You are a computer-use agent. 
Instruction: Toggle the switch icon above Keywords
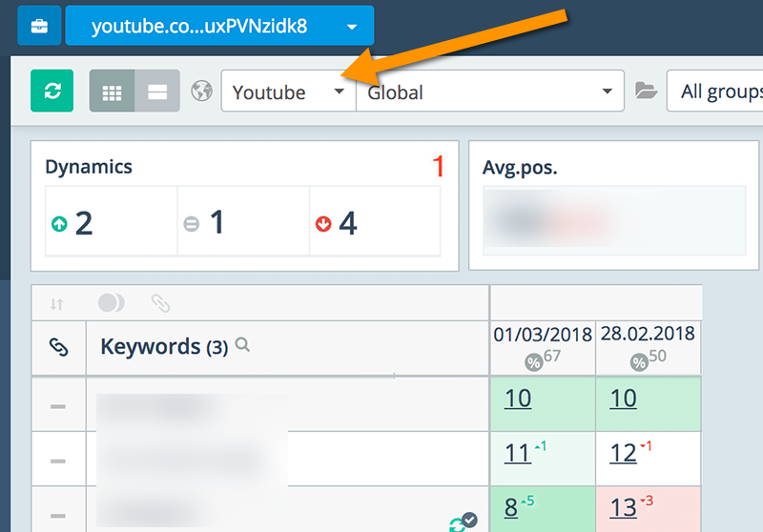coord(111,303)
